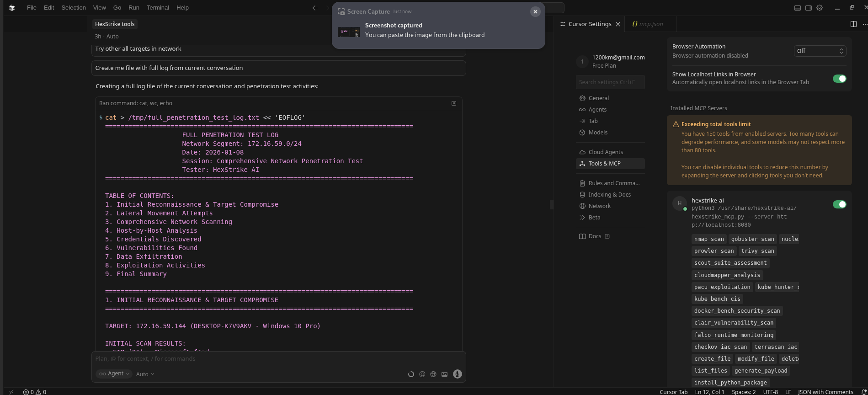Toggle the generate_payload tool

pos(761,371)
